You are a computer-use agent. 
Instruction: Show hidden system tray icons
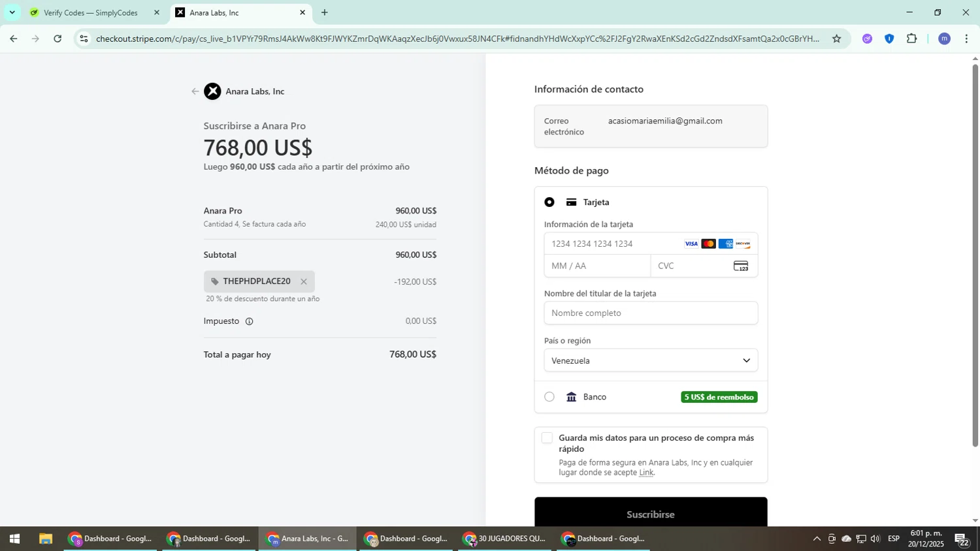click(x=817, y=539)
